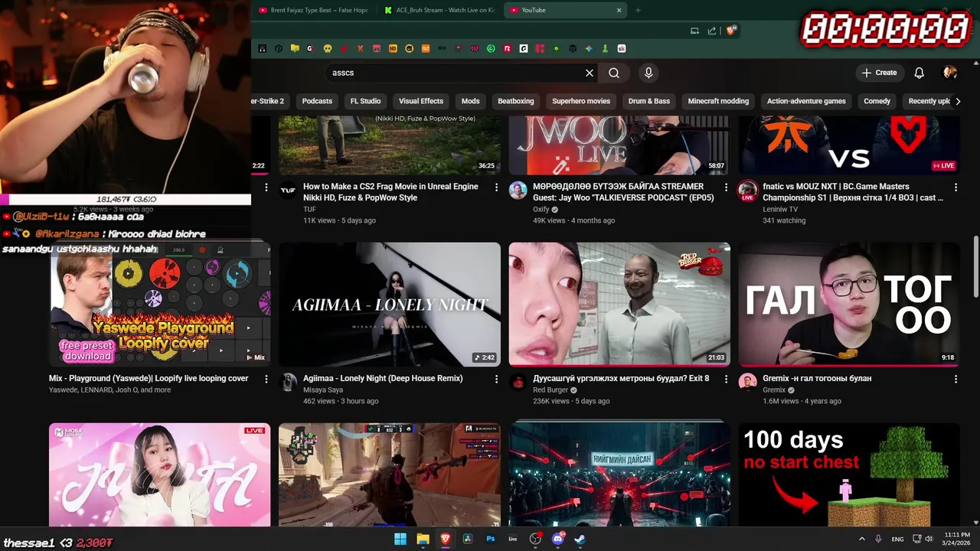The image size is (980, 551).
Task: Open options menu for Gremix video
Action: tap(955, 379)
